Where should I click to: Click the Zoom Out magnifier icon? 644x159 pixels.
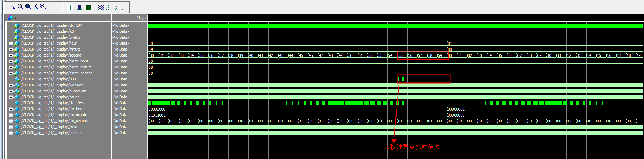pos(20,7)
